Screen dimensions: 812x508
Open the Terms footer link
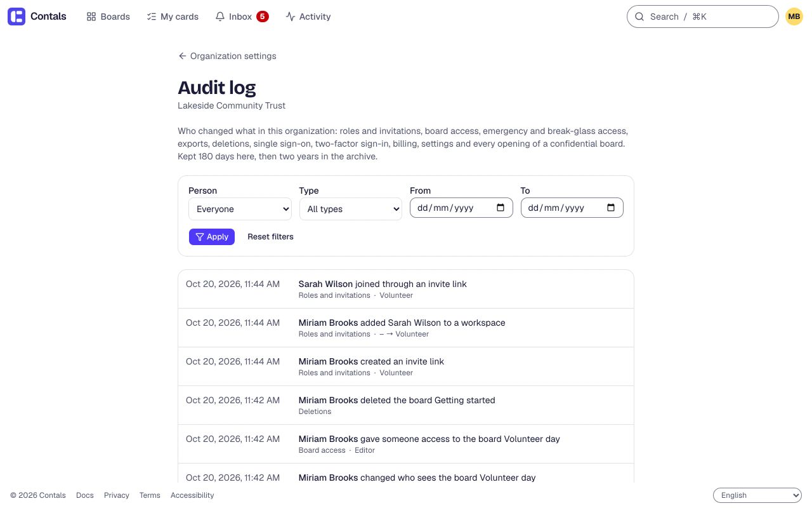[x=150, y=495]
